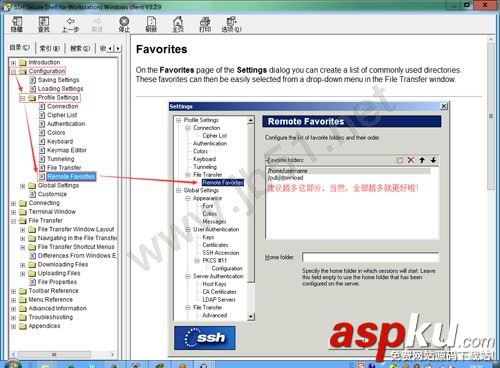
Task: Expand the Appendices tree node
Action: click(x=13, y=326)
